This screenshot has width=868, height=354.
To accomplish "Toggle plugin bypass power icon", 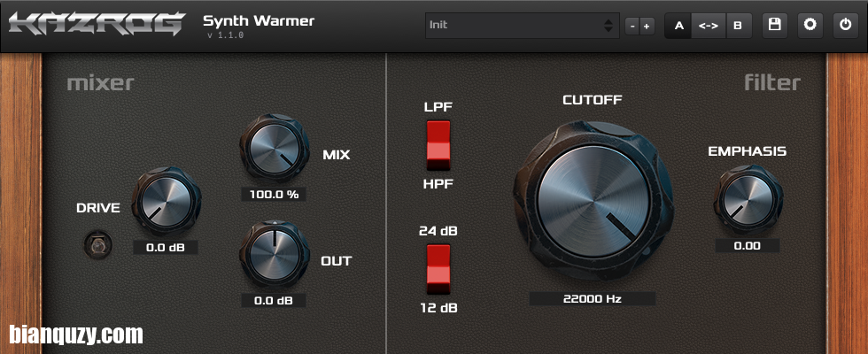I will pos(845,26).
